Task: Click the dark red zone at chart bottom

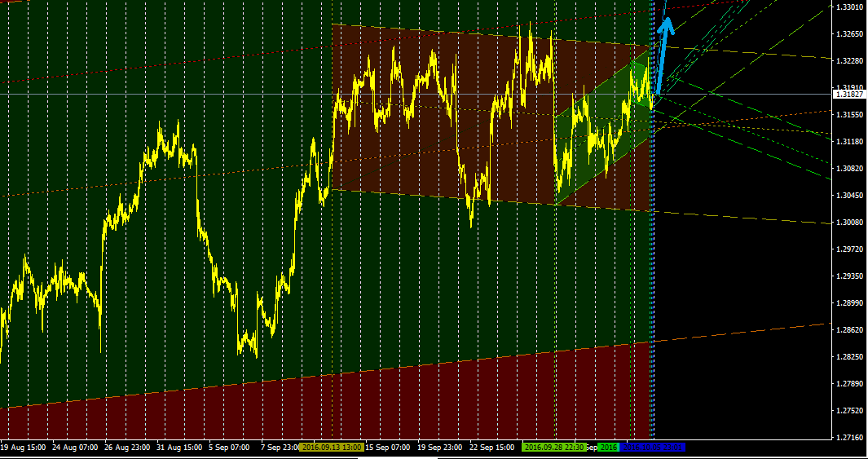Action: [x=326, y=408]
